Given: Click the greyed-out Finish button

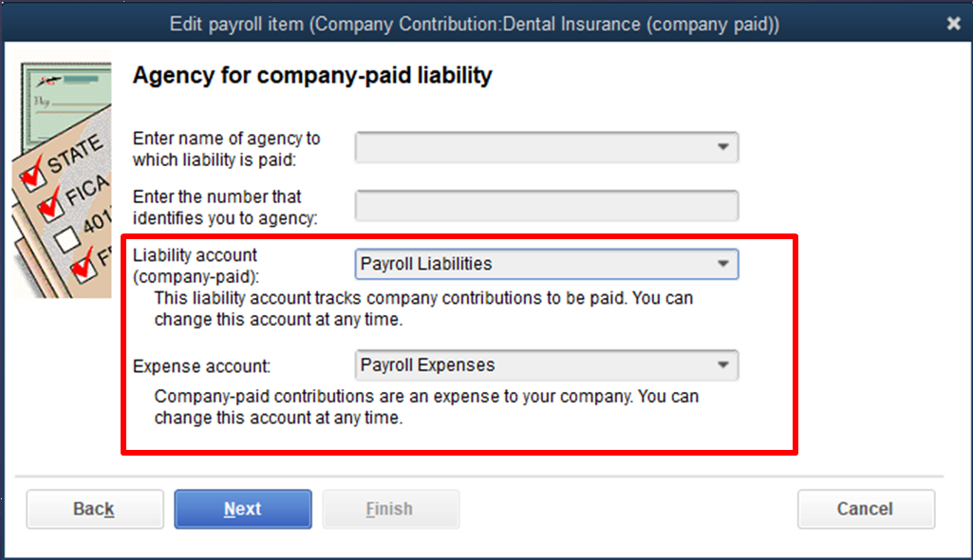Looking at the screenshot, I should (x=390, y=509).
